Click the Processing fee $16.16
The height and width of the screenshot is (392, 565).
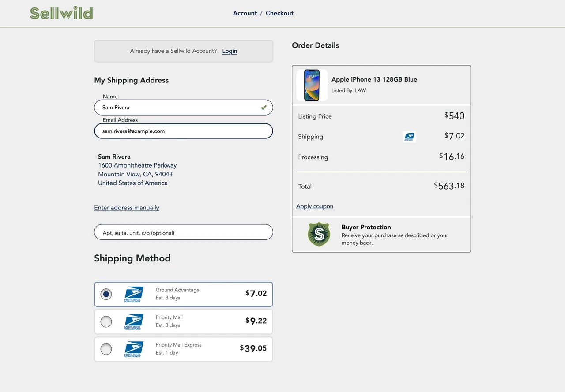point(452,157)
